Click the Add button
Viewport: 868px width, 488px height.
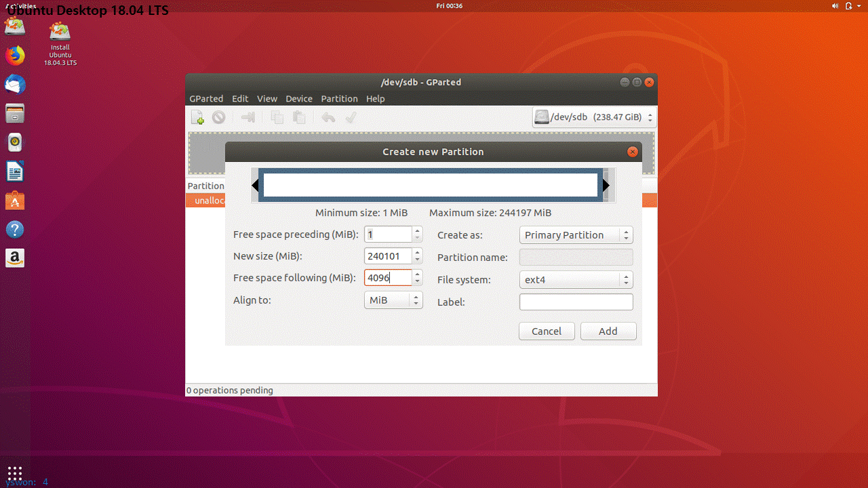click(608, 331)
